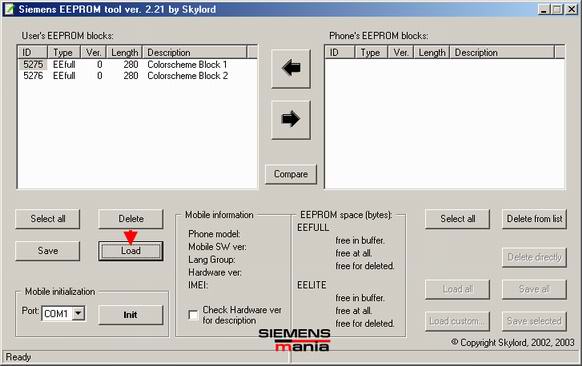
Task: Sort user blocks by ID column header
Action: (x=33, y=52)
